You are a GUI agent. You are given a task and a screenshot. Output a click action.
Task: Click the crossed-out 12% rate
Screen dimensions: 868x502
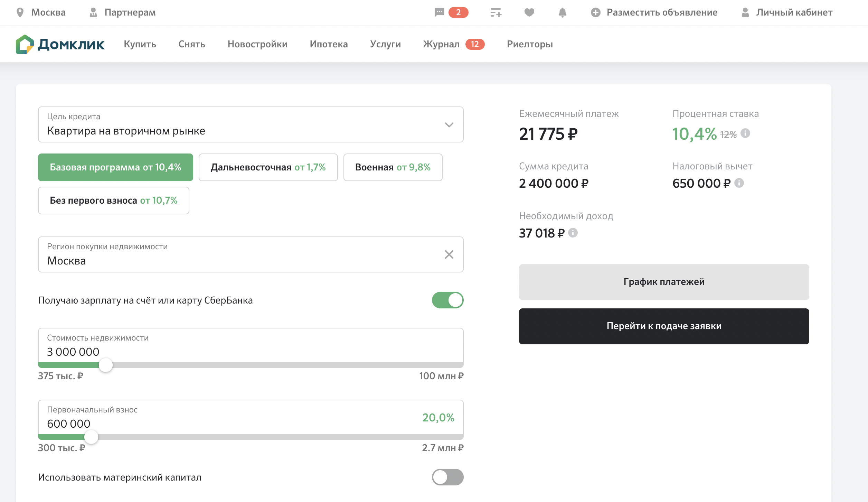(x=728, y=134)
